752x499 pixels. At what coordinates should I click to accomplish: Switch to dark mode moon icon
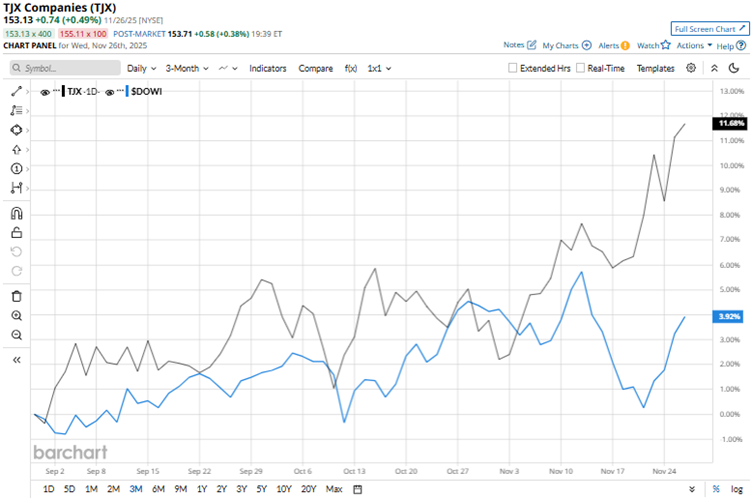(734, 68)
